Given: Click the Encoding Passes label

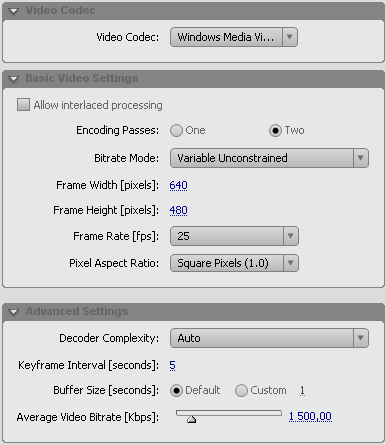Looking at the screenshot, I should pos(118,130).
